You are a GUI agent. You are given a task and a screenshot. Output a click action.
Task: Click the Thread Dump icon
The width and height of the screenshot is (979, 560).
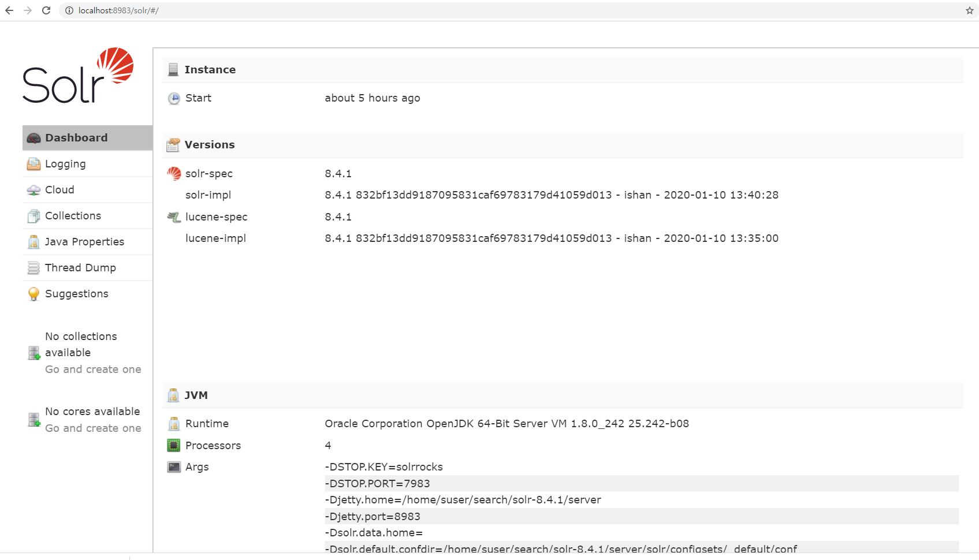pyautogui.click(x=33, y=268)
